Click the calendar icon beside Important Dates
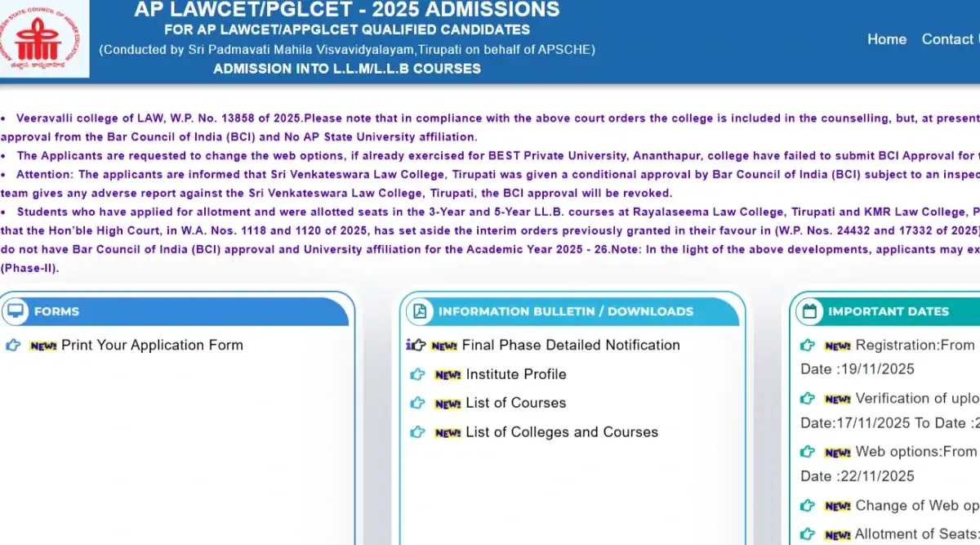 (x=810, y=311)
